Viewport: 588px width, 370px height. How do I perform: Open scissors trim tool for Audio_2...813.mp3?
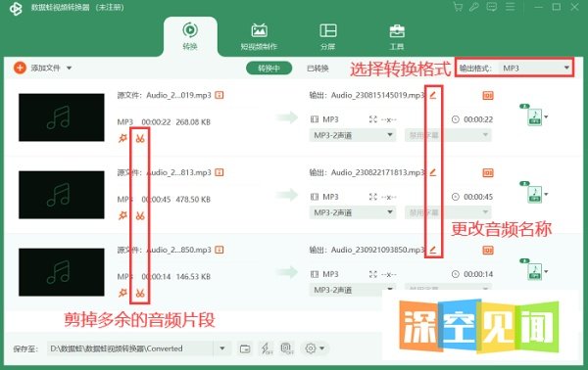tap(140, 215)
